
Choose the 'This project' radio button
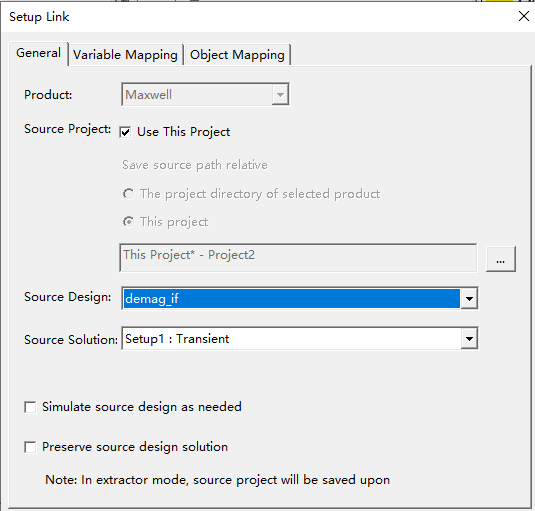[x=129, y=222]
